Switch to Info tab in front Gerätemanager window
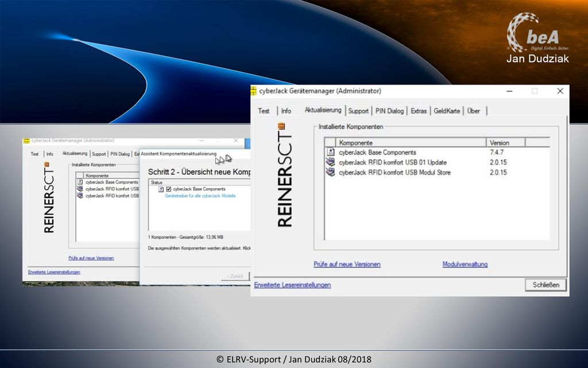This screenshot has width=588, height=368. point(286,111)
